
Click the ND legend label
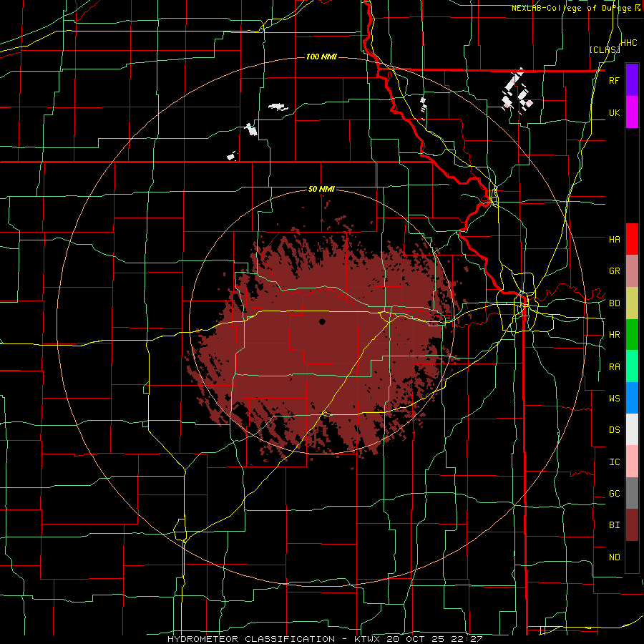615,557
